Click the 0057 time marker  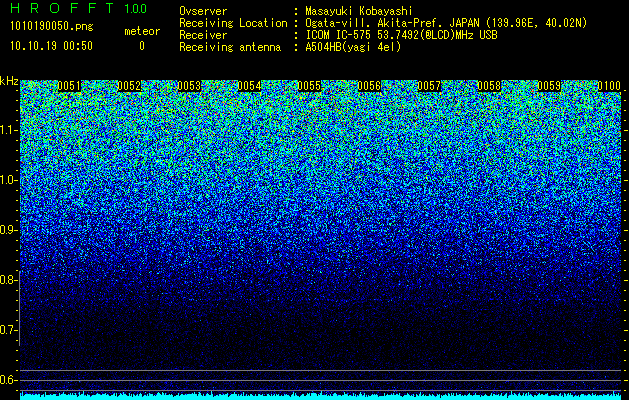[x=429, y=86]
